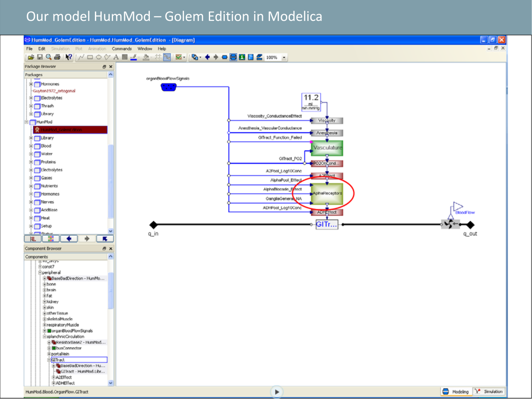Click the What's This help cursor icon
Image resolution: width=532 pixels, height=399 pixels.
click(69, 57)
